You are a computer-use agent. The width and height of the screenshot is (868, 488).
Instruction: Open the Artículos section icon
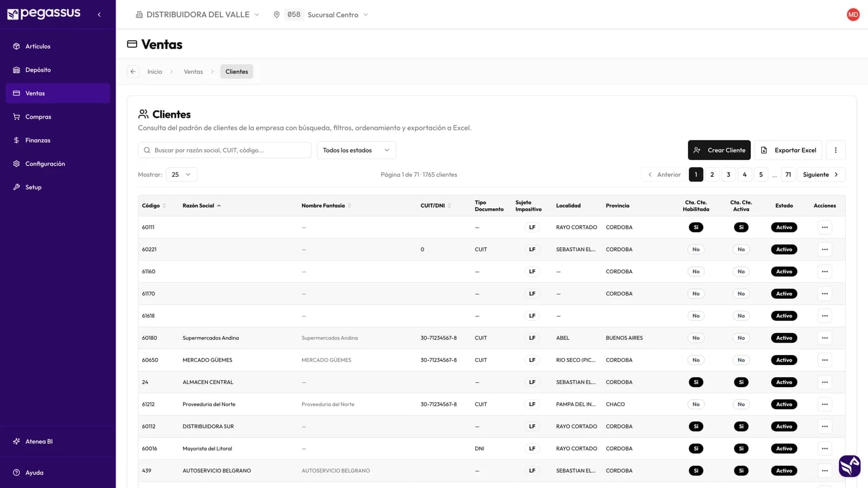pyautogui.click(x=16, y=46)
